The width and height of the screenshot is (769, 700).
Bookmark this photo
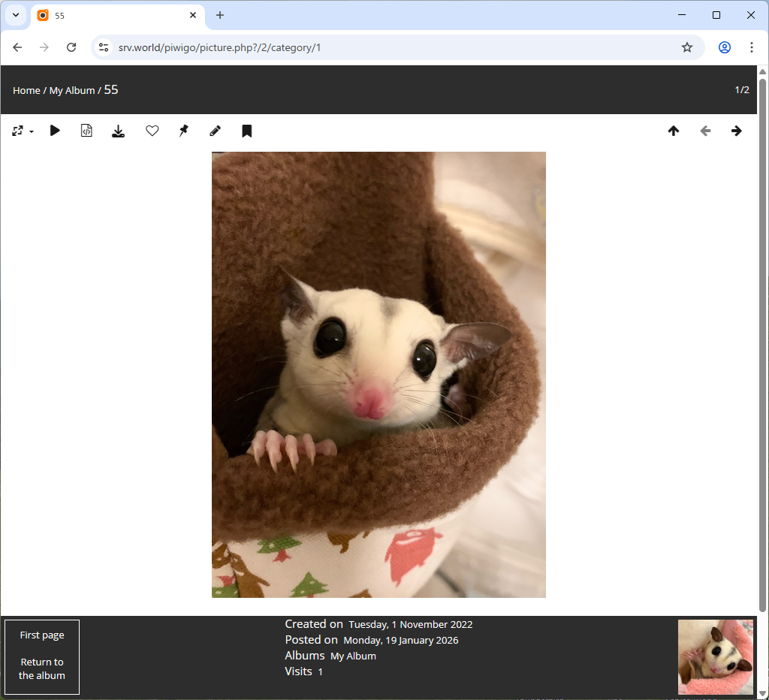pos(246,130)
